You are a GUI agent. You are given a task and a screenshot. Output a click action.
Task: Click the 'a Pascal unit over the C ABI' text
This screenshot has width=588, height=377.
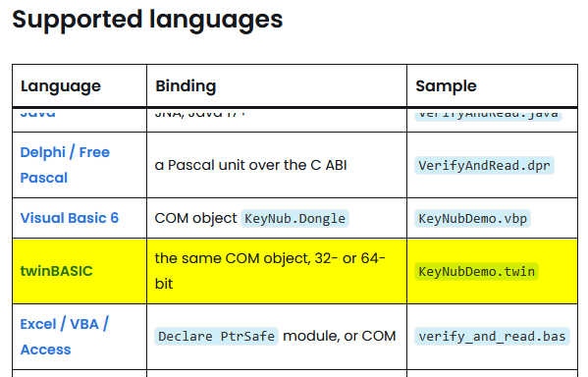[251, 165]
